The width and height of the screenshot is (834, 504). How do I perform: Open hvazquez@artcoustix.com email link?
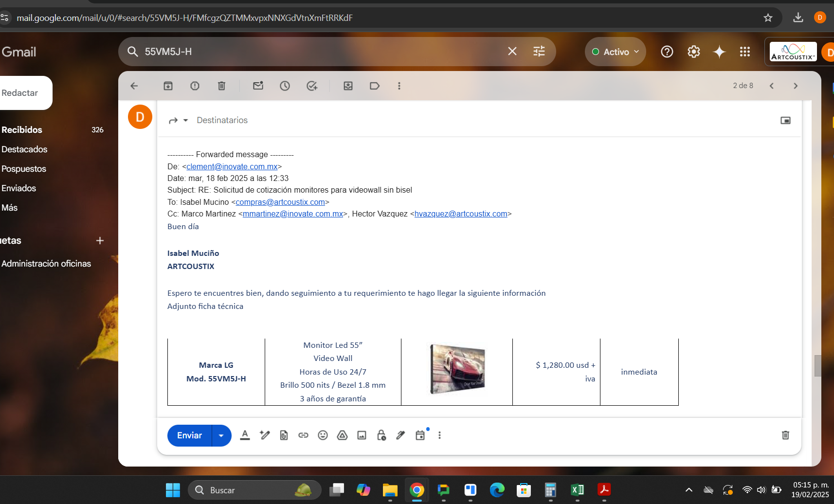(x=461, y=214)
